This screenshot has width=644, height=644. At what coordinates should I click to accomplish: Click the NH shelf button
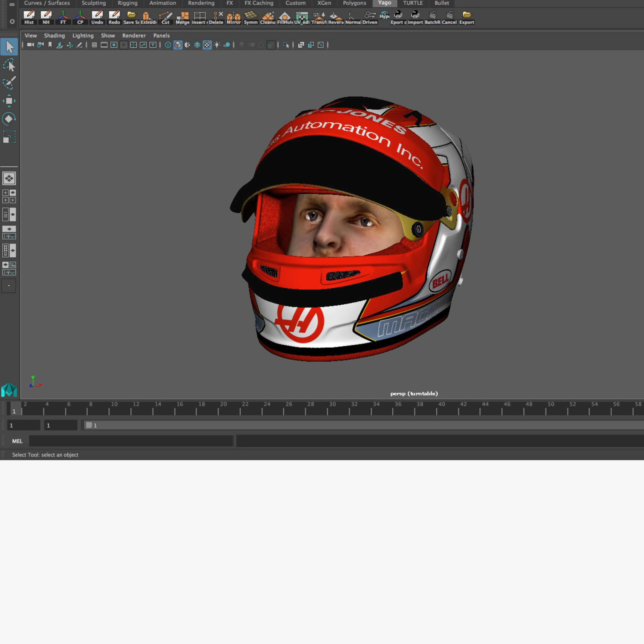coord(46,18)
